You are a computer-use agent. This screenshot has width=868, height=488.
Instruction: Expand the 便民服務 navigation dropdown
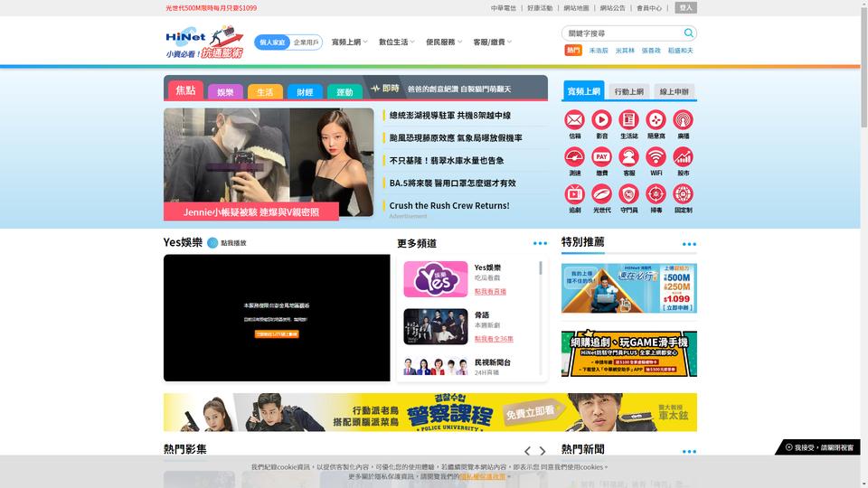point(443,42)
